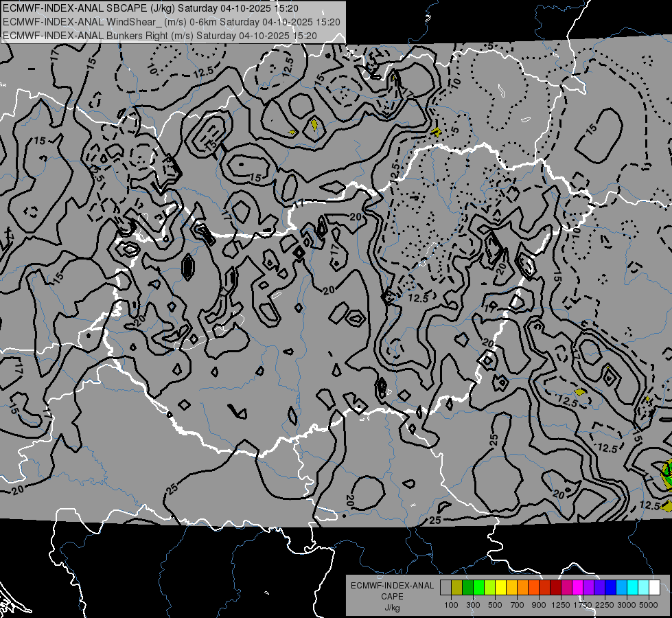Select the olive swatch above the 100 label
672x618 pixels.
tap(457, 588)
